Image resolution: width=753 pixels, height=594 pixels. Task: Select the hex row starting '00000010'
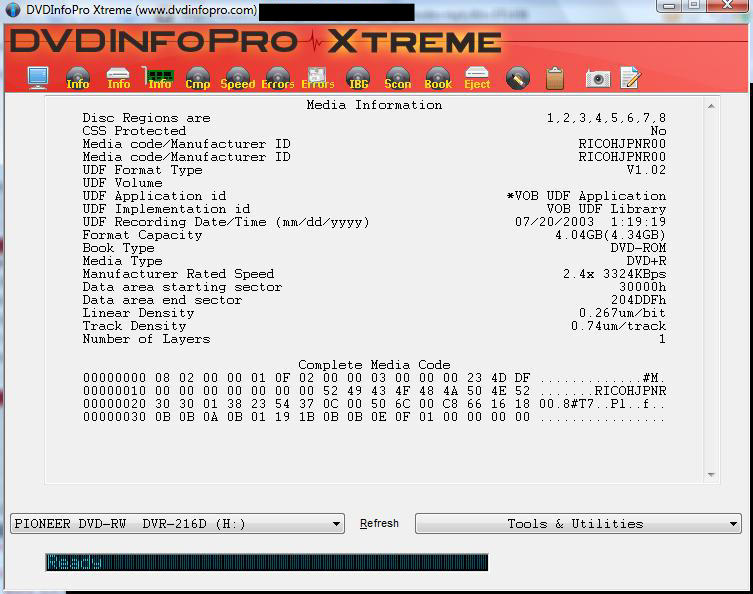coord(374,391)
